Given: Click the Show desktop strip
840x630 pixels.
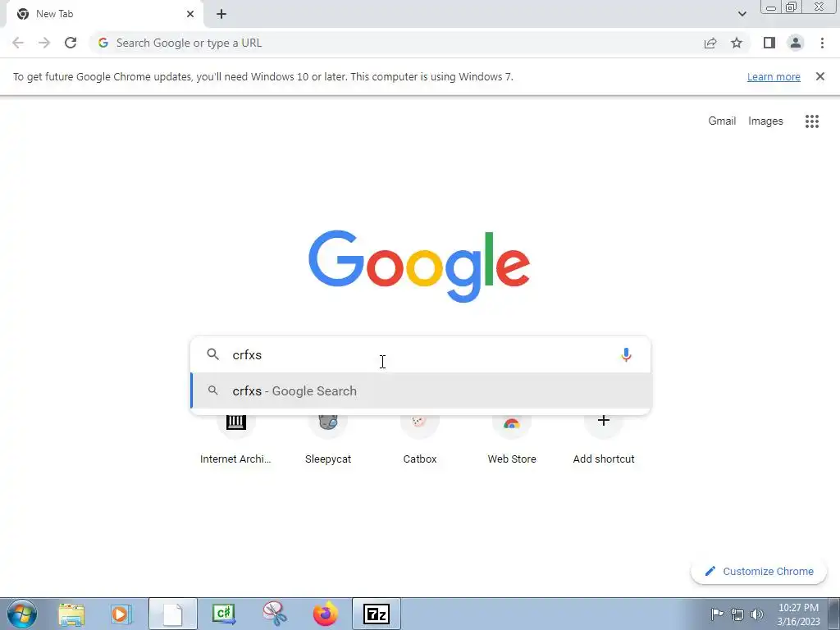Looking at the screenshot, I should pos(834,614).
